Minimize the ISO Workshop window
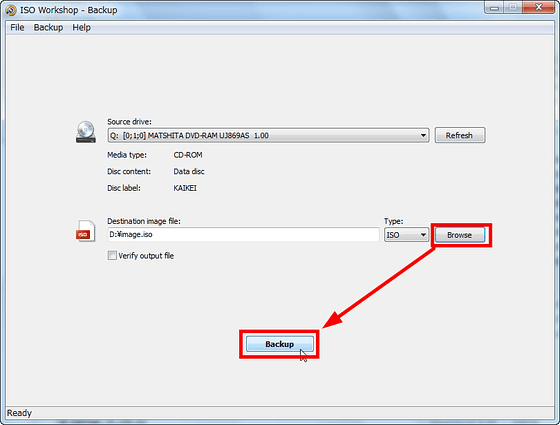560x425 pixels. pos(494,8)
